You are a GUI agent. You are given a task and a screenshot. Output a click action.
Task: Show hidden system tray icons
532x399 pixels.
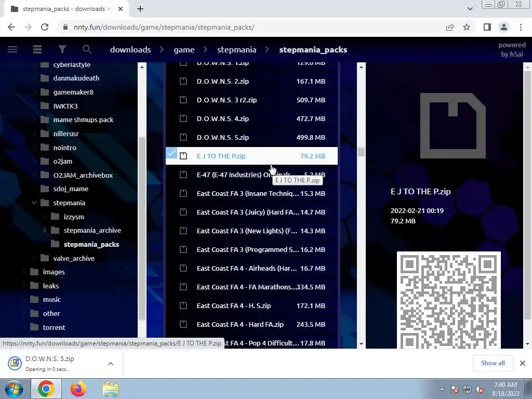(x=442, y=389)
